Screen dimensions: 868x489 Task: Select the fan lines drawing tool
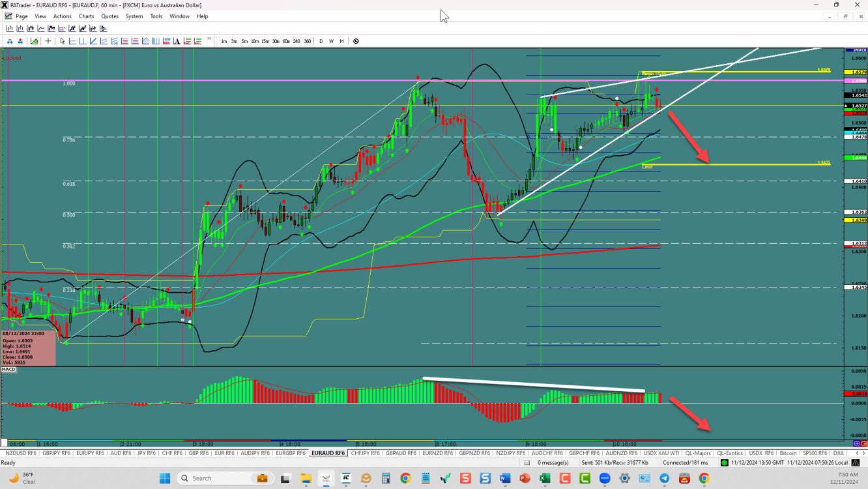tap(114, 41)
